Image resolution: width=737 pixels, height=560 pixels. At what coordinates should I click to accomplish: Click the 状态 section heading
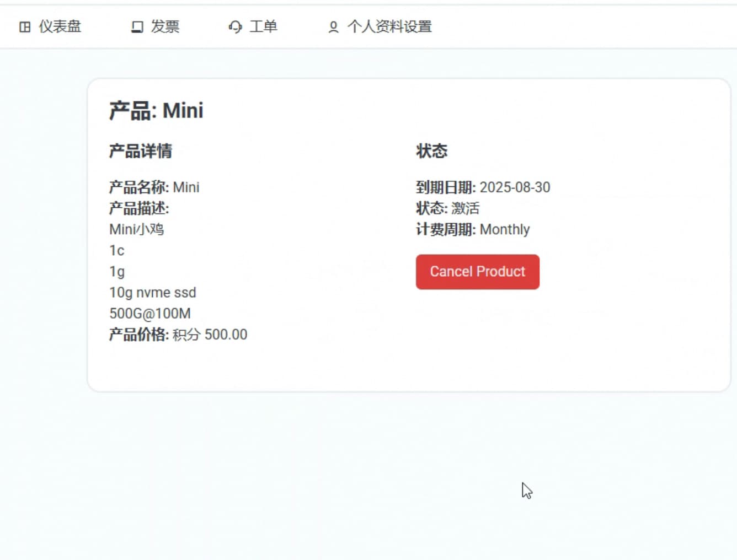pyautogui.click(x=432, y=151)
